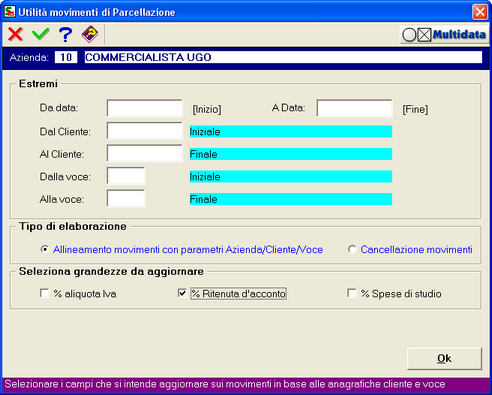This screenshot has height=395, width=492.
Task: Uncheck % Ritenuta d'acconto checkbox
Action: (x=182, y=293)
